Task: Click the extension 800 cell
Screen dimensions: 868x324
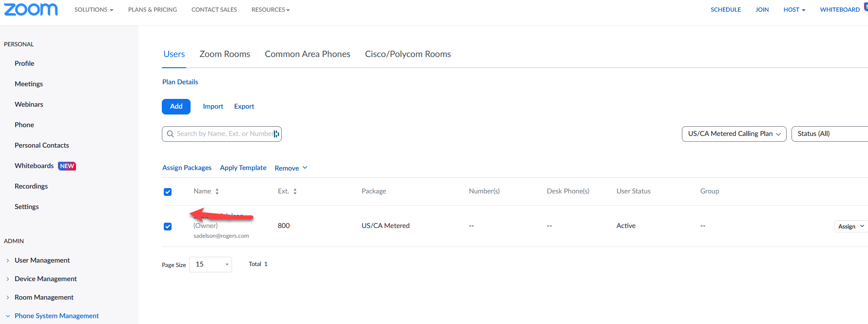Action: (x=284, y=226)
